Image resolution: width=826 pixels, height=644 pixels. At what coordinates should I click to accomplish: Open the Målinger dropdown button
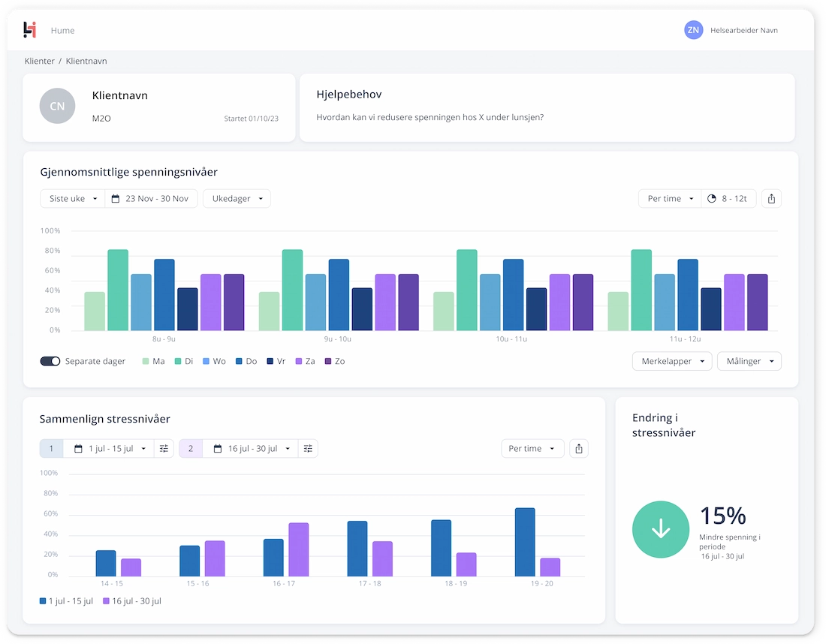pyautogui.click(x=749, y=361)
